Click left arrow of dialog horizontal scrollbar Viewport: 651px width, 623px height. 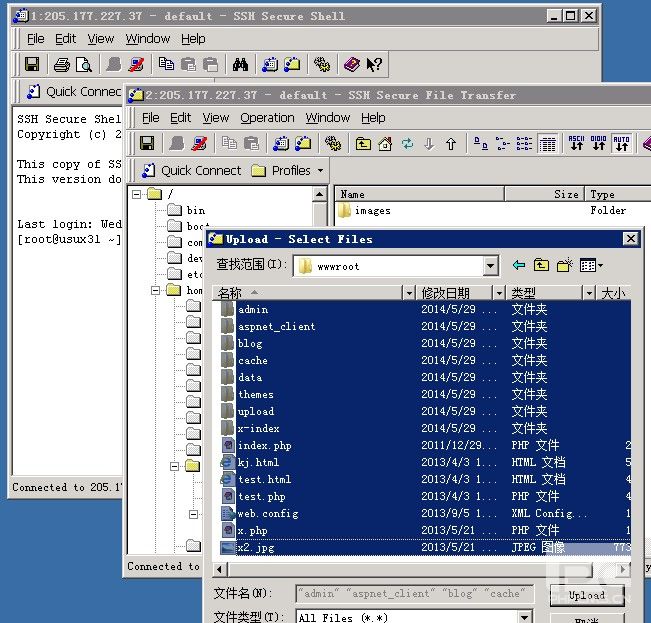point(220,569)
